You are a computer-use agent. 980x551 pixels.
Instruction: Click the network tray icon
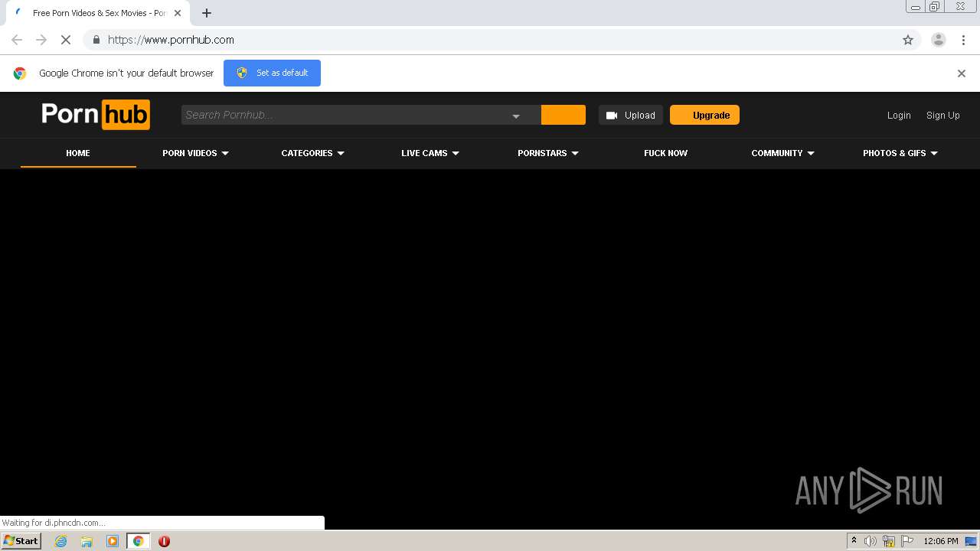coord(889,541)
